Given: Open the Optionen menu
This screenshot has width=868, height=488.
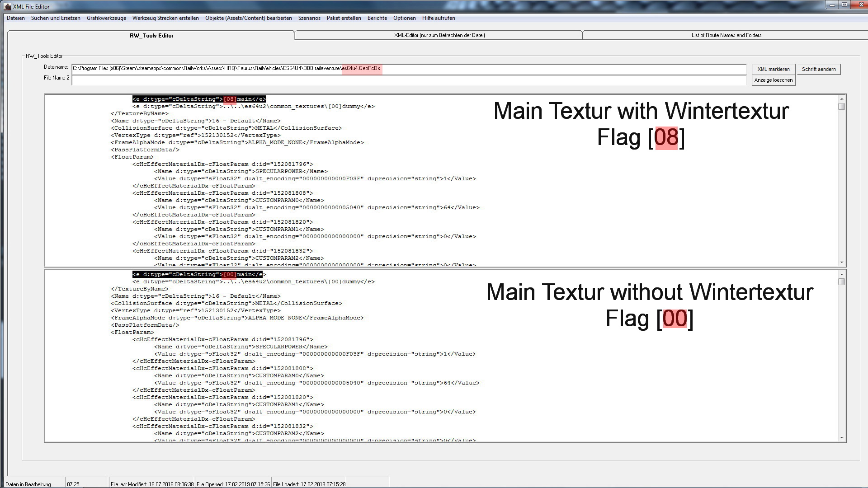Looking at the screenshot, I should tap(404, 18).
